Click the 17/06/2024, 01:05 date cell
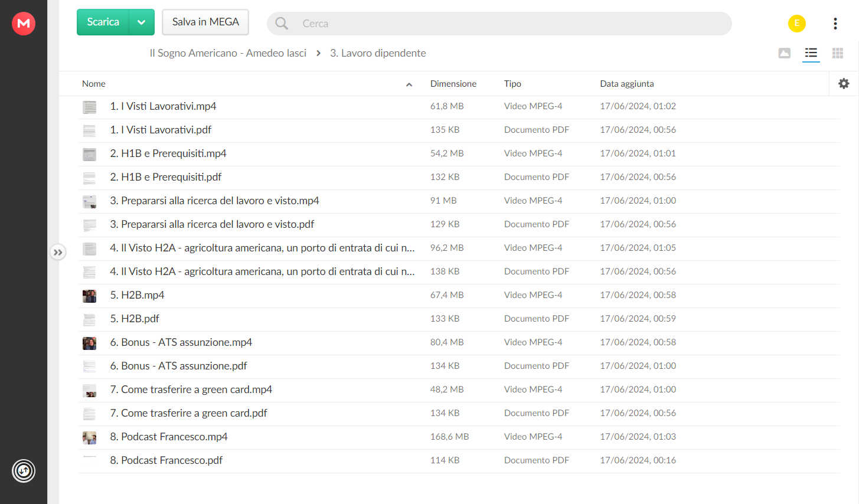Image resolution: width=859 pixels, height=504 pixels. 638,248
